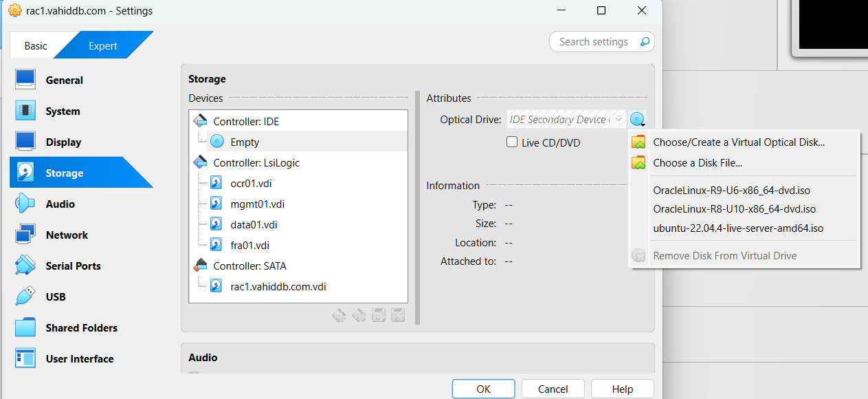Screen dimensions: 868x399
Task: Choose OracleLinux-R9-U6-x86_64-dvd.iso from menu
Action: 736,190
